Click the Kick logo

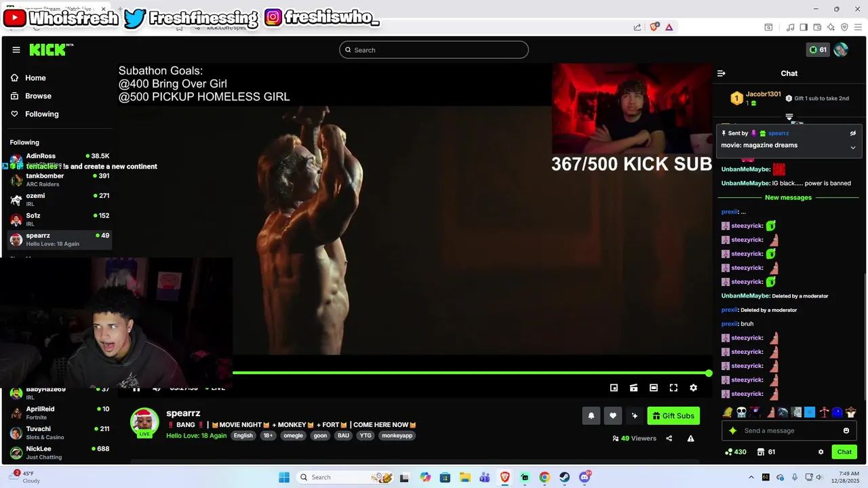52,49
